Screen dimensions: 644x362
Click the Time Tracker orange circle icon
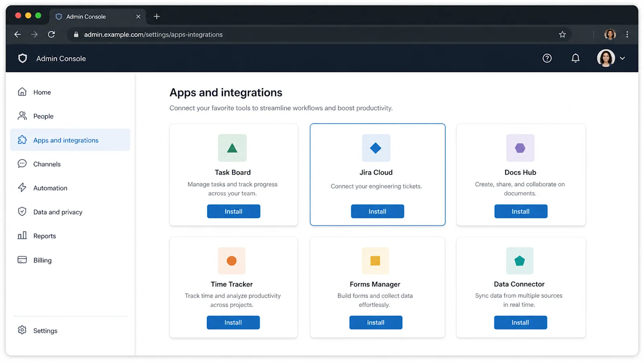[231, 261]
